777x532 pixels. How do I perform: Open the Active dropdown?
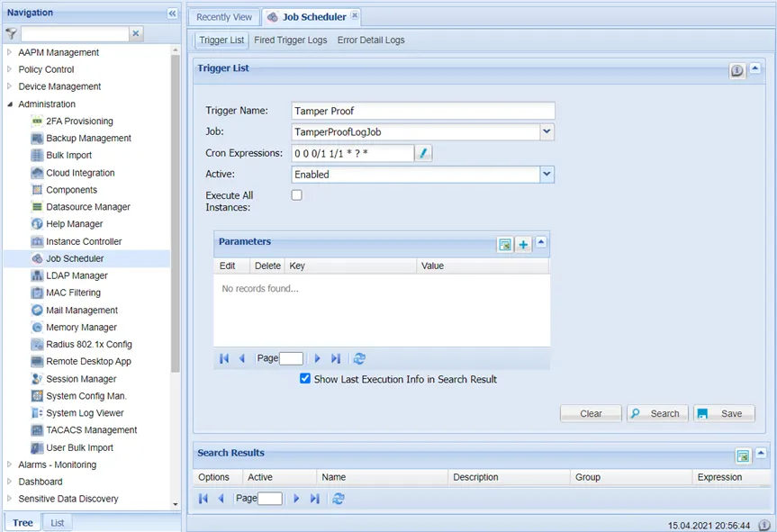pyautogui.click(x=547, y=174)
